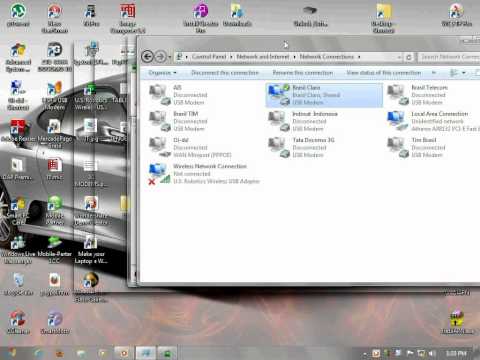Viewport: 480px width, 360px height.
Task: Open the Network Connections taskbar button
Action: click(x=146, y=353)
